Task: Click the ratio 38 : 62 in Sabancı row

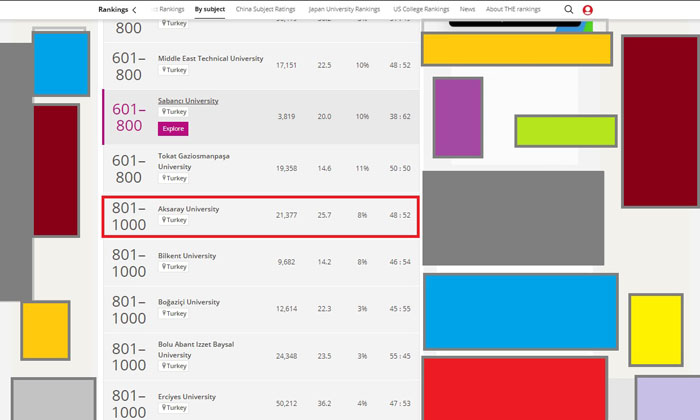Action: point(400,116)
